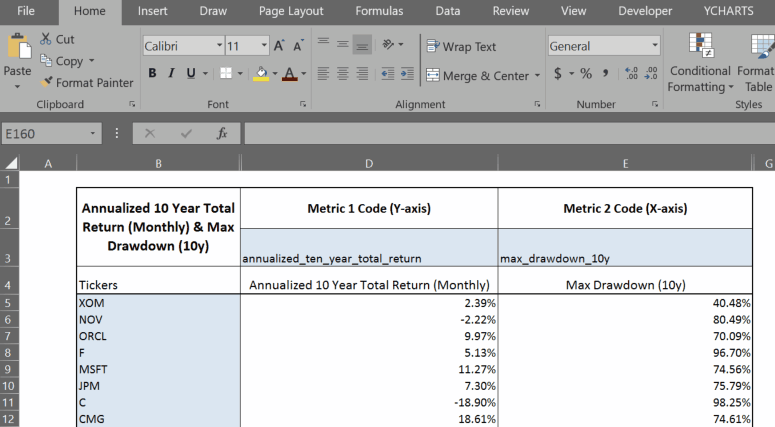Center text horizontally icon
775x427 pixels.
pyautogui.click(x=343, y=74)
